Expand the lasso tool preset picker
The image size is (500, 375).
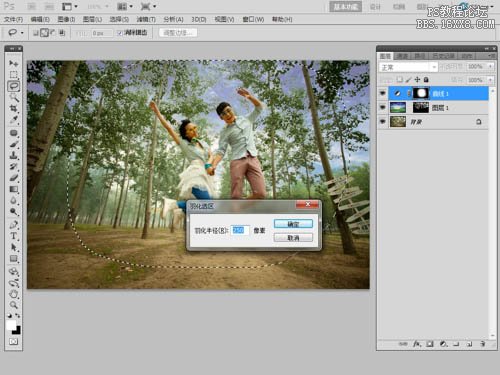click(22, 33)
